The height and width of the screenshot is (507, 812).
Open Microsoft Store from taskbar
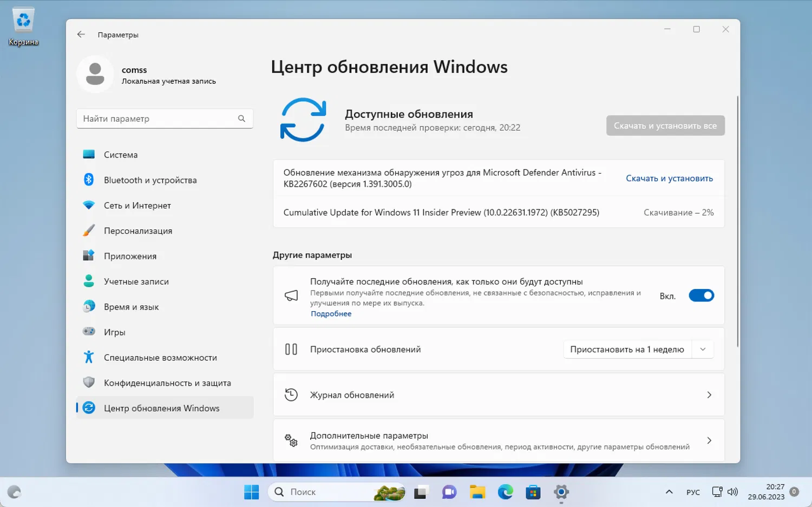[x=533, y=492]
